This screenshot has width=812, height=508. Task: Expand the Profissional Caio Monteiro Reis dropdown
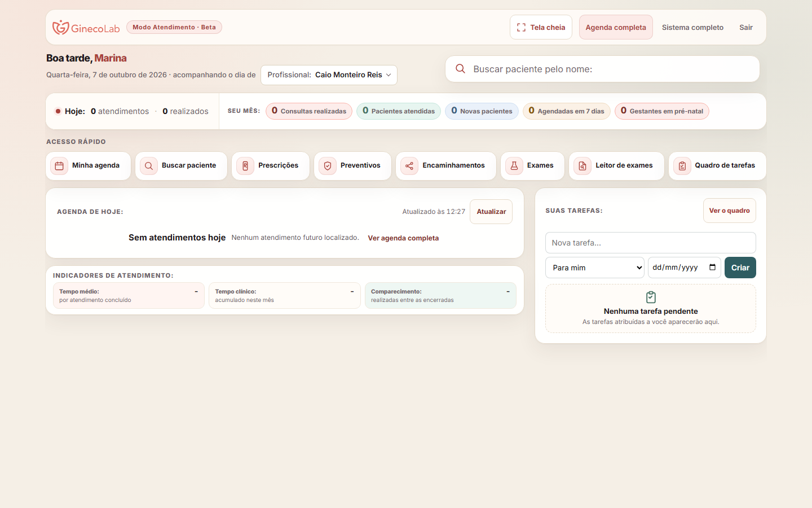click(x=329, y=75)
